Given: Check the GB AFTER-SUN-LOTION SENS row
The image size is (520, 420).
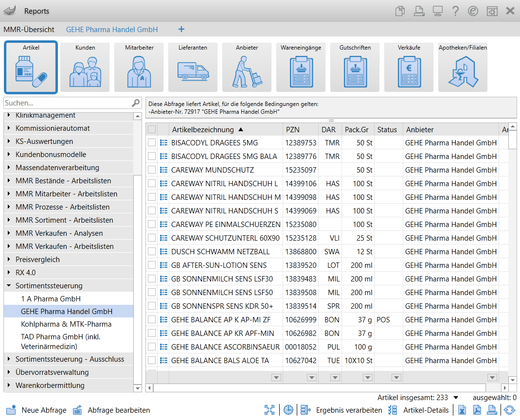Looking at the screenshot, I should pyautogui.click(x=152, y=265).
